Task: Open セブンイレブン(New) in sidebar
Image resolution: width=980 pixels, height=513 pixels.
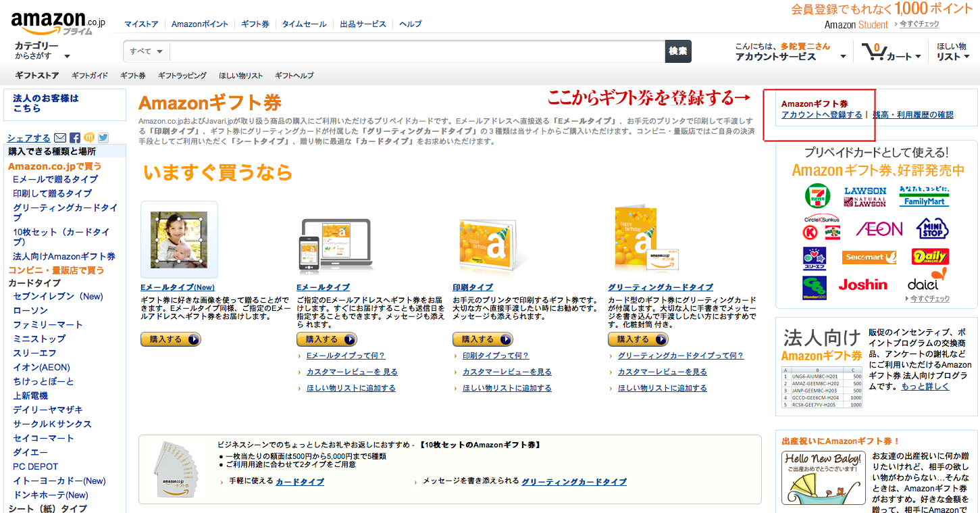Action: [x=58, y=296]
